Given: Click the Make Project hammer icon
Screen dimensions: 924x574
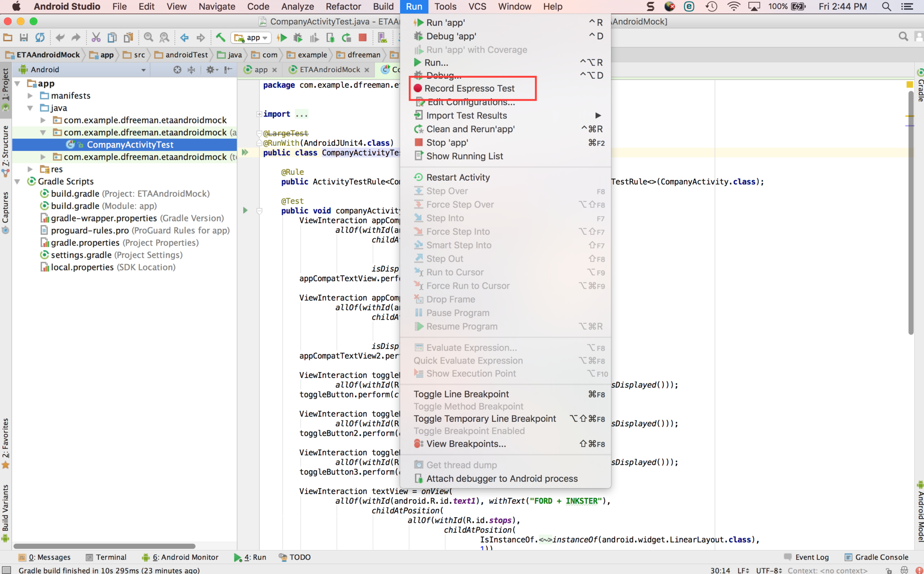Looking at the screenshot, I should [220, 37].
